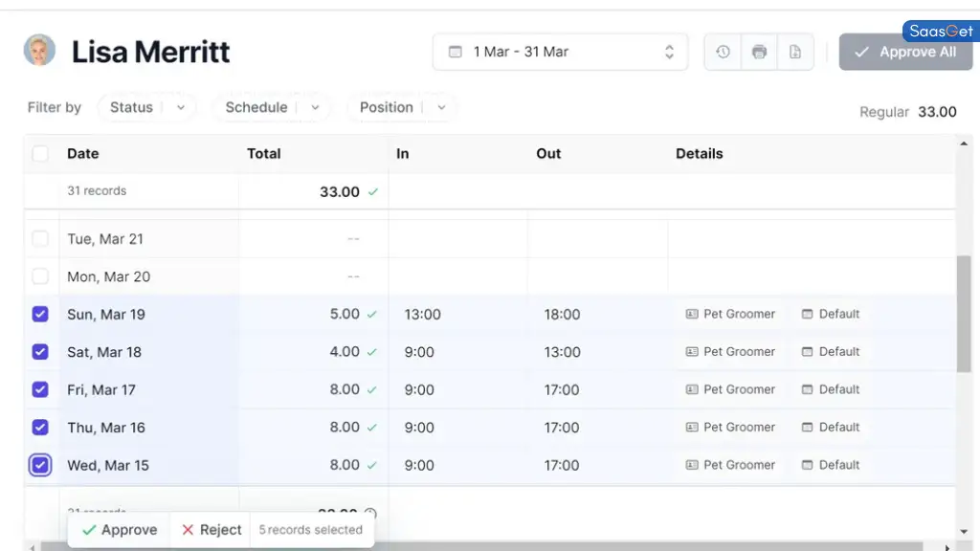Click the Default schedule tag on Mar 17
Viewport: 980px width, 551px height.
[x=830, y=389]
